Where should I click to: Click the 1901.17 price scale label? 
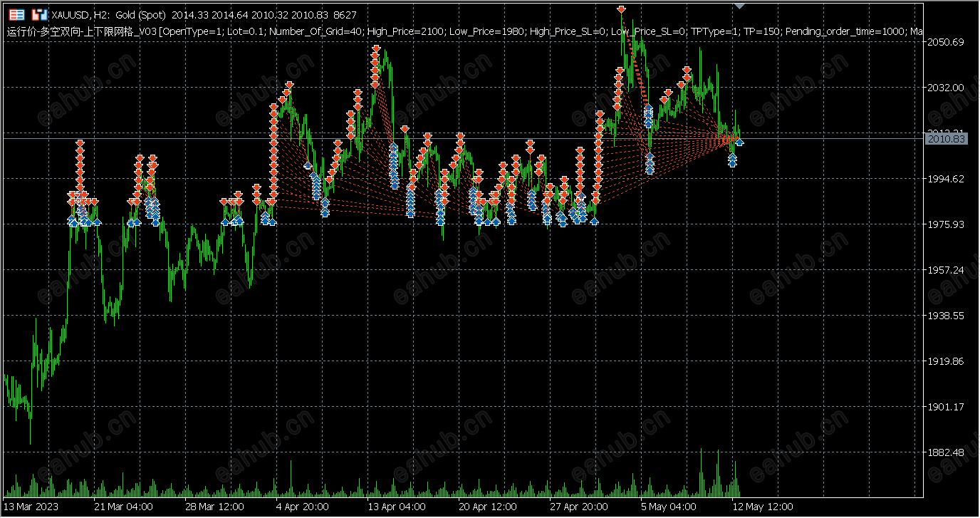pyautogui.click(x=945, y=407)
